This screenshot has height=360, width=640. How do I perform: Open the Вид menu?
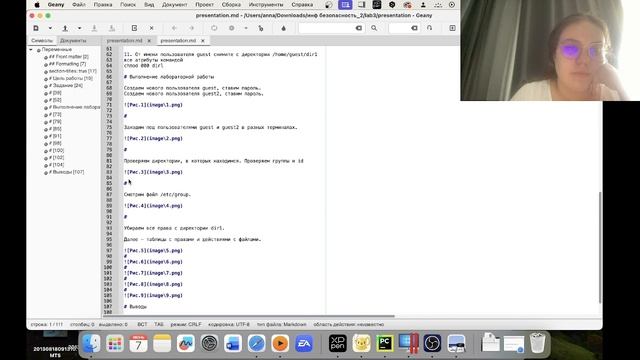click(149, 5)
